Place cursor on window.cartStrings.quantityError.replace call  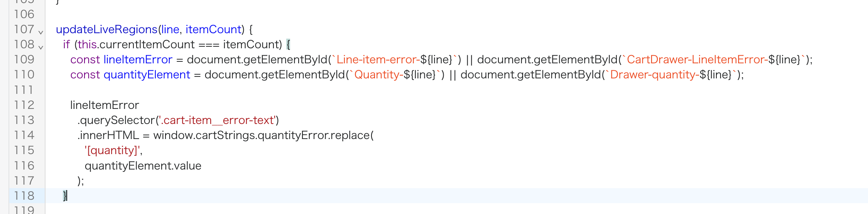click(x=262, y=135)
